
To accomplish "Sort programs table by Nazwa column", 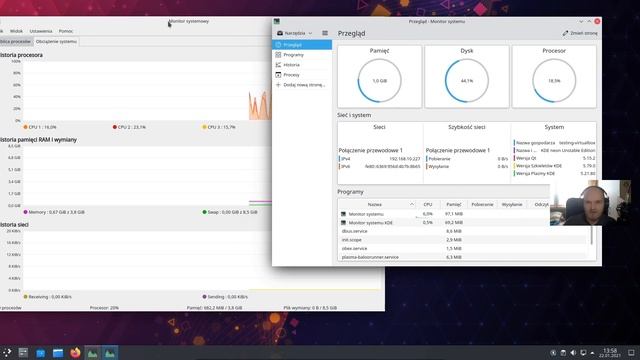I will (376, 204).
